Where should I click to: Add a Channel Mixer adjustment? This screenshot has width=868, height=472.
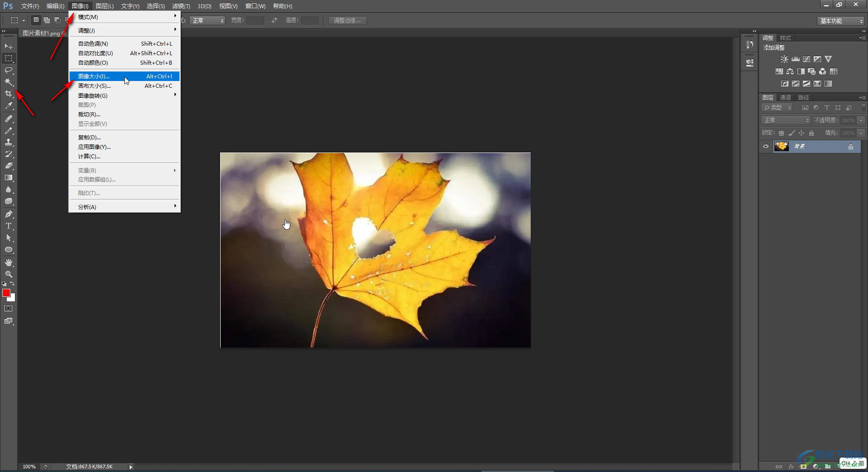tap(823, 72)
